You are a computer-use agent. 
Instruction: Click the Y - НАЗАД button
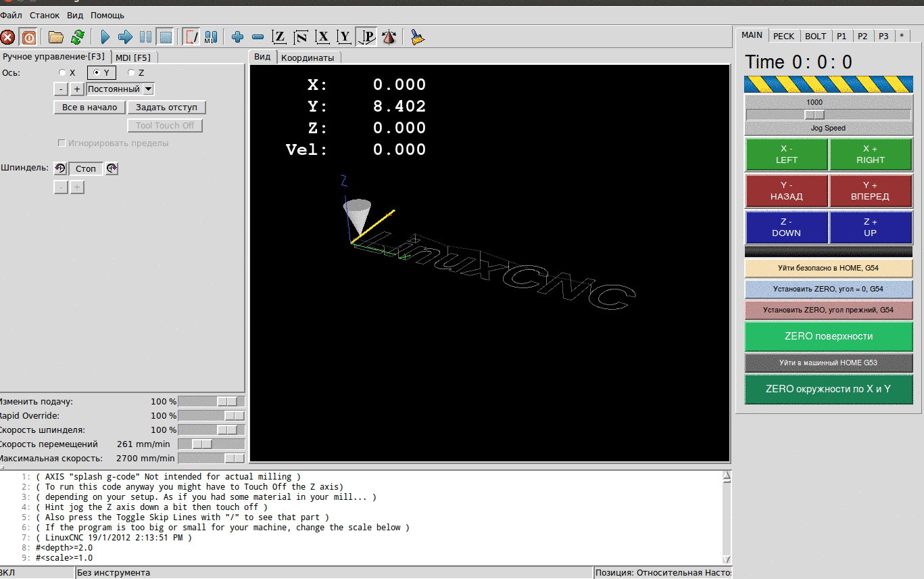tap(787, 191)
